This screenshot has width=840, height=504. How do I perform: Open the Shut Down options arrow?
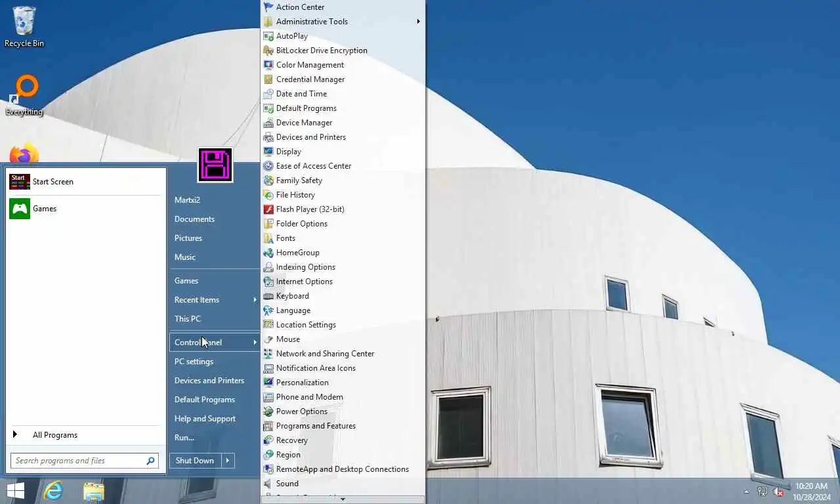[228, 461]
